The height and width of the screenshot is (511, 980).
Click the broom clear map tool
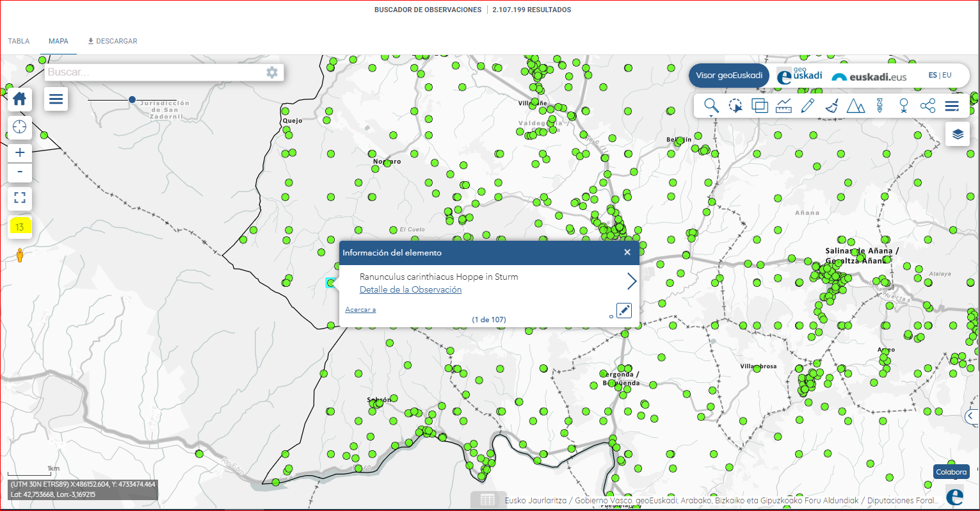tap(831, 106)
